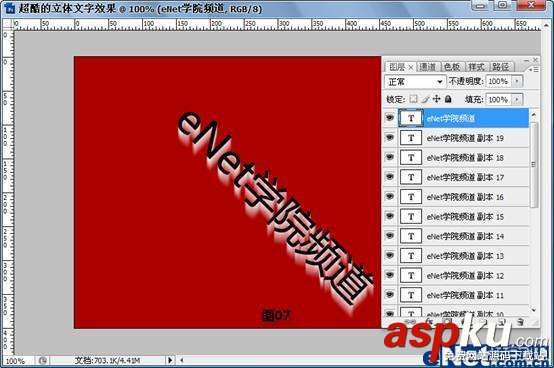Toggle visibility of layer 副本 17

(x=390, y=177)
